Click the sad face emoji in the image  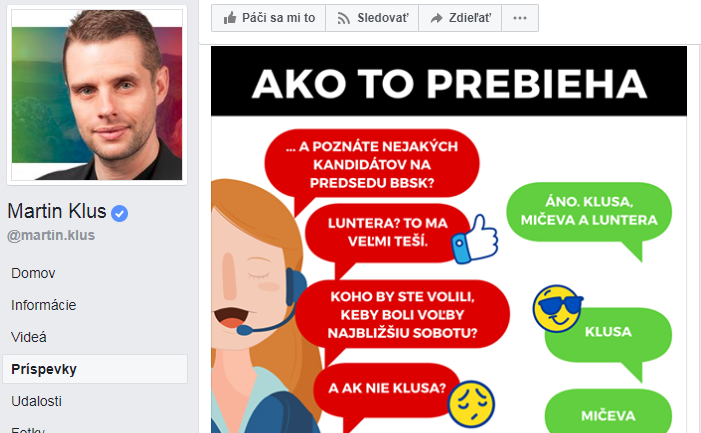(471, 404)
